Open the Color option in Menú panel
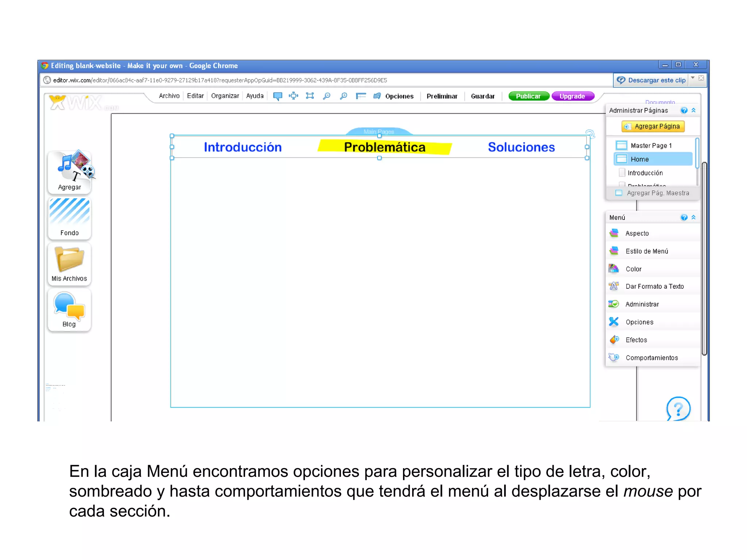Image resolution: width=747 pixels, height=560 pixels. point(653,269)
